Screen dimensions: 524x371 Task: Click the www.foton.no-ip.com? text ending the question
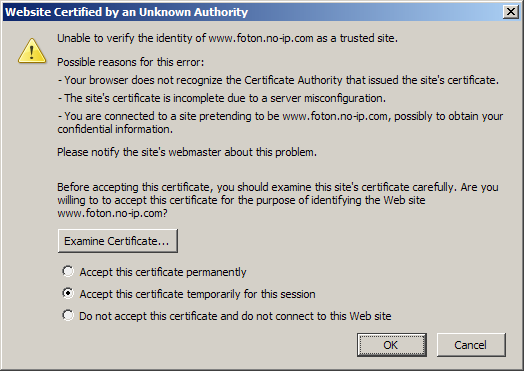point(112,213)
